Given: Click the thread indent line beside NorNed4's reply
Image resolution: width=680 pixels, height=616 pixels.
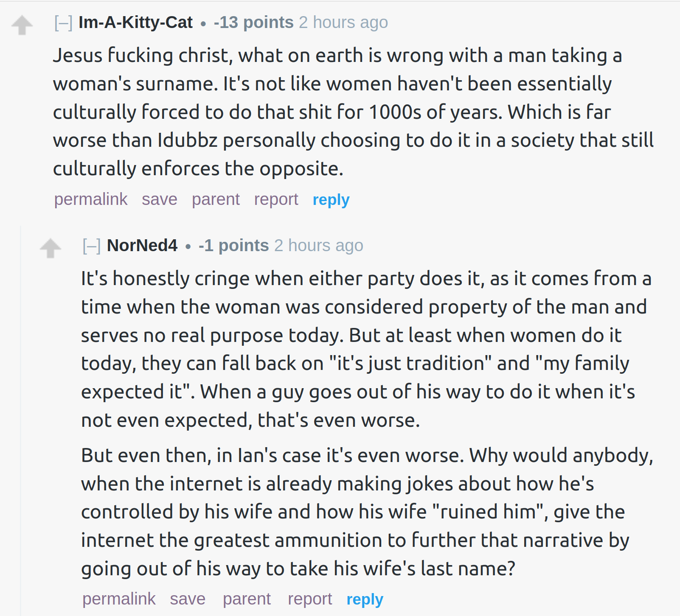Looking at the screenshot, I should (21, 420).
